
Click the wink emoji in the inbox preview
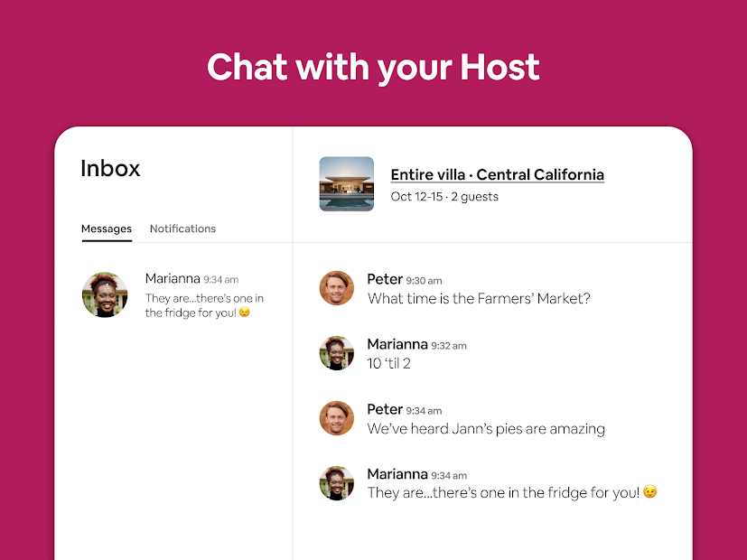[x=244, y=313]
